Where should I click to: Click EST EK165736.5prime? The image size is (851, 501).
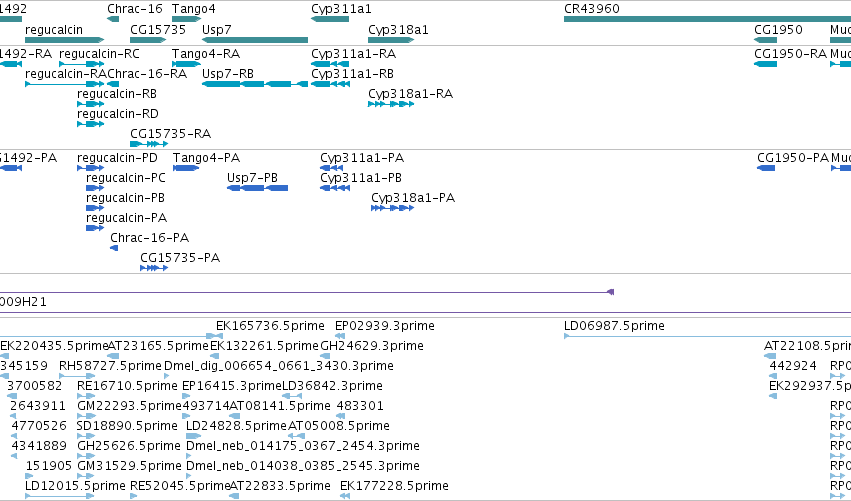click(x=270, y=326)
